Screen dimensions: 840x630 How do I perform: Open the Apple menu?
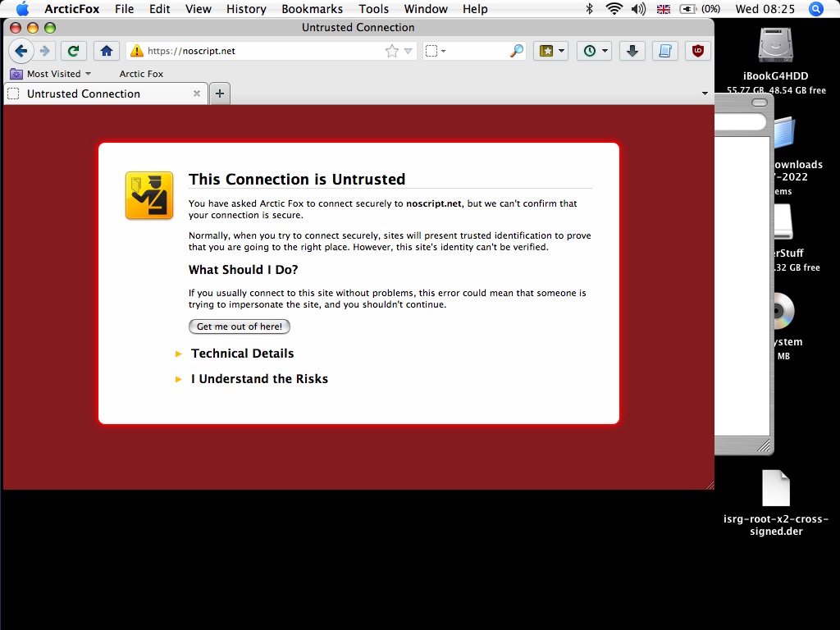[x=22, y=8]
